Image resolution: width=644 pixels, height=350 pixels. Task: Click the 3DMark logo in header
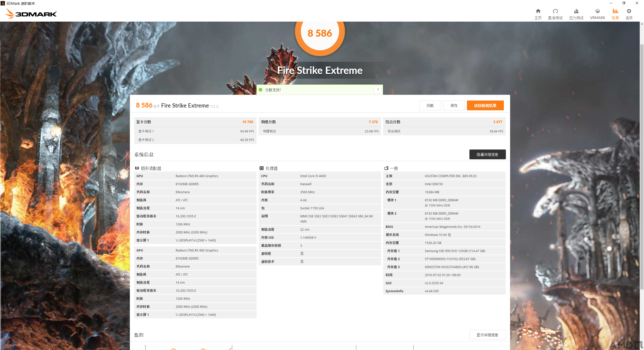pos(31,14)
